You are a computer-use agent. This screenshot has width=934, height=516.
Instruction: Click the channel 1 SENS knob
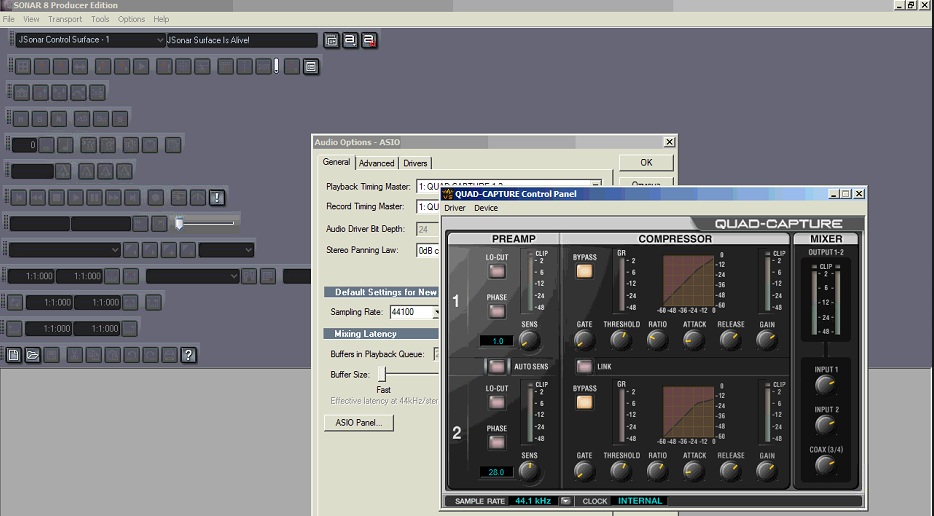pos(529,341)
